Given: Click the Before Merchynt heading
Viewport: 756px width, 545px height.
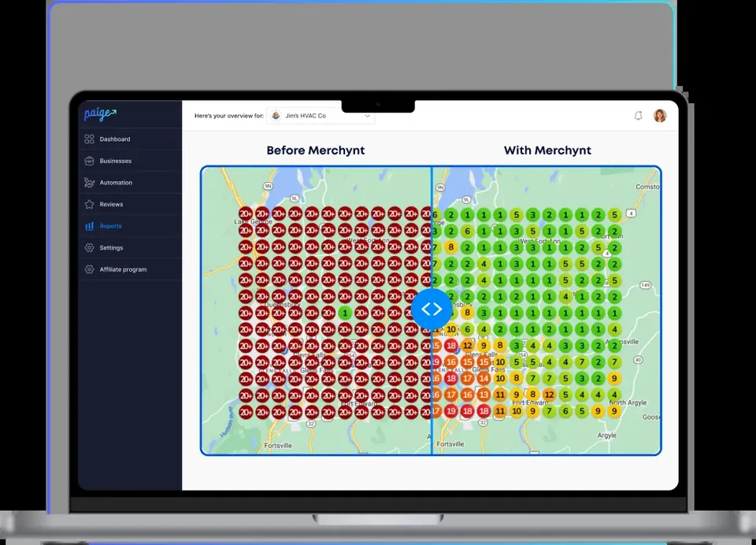Looking at the screenshot, I should 316,150.
